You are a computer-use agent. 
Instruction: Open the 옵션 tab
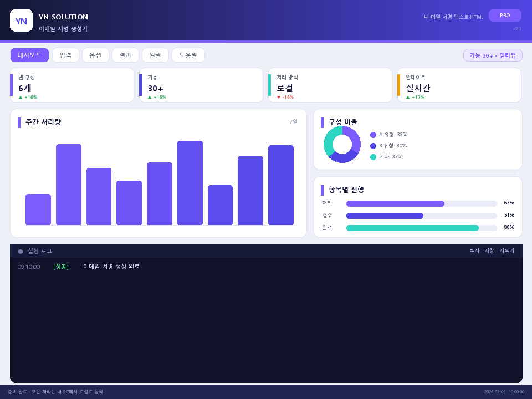coord(95,55)
